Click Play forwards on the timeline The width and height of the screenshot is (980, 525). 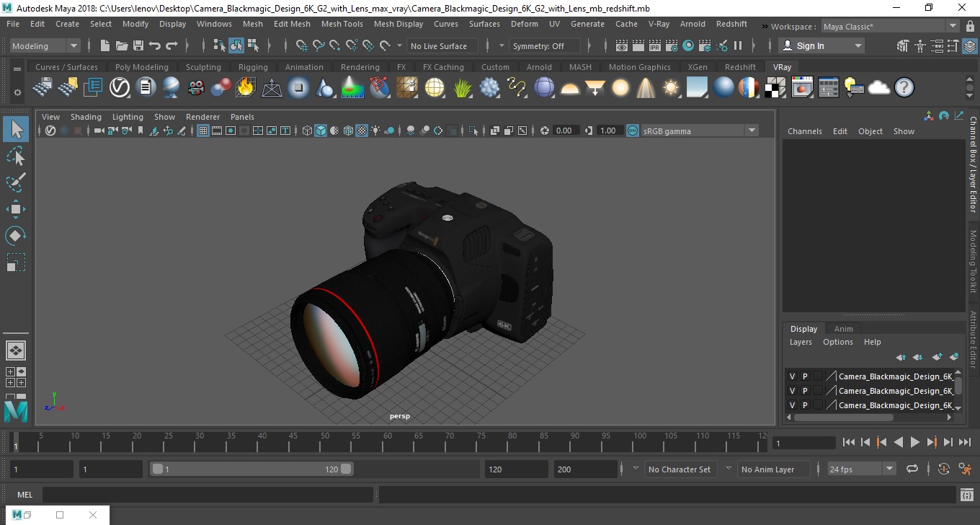(x=915, y=442)
